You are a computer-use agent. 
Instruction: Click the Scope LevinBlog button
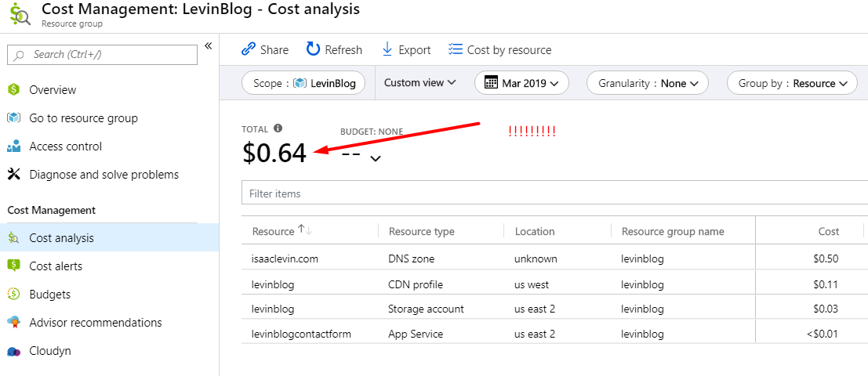click(x=303, y=83)
